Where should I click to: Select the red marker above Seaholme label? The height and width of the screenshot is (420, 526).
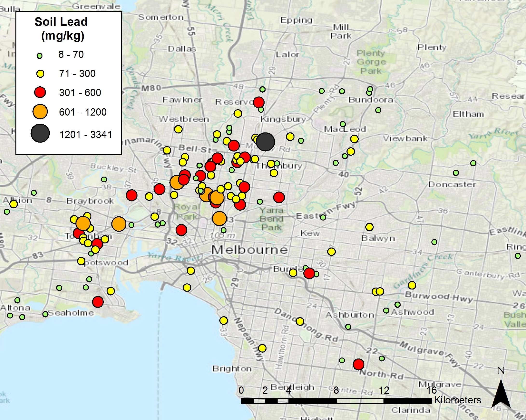(98, 302)
